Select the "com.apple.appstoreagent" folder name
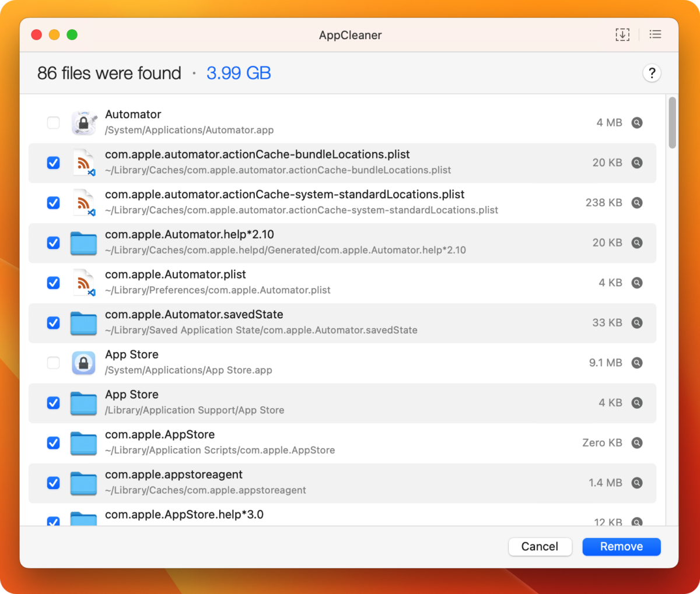Viewport: 700px width, 594px height. 174,475
